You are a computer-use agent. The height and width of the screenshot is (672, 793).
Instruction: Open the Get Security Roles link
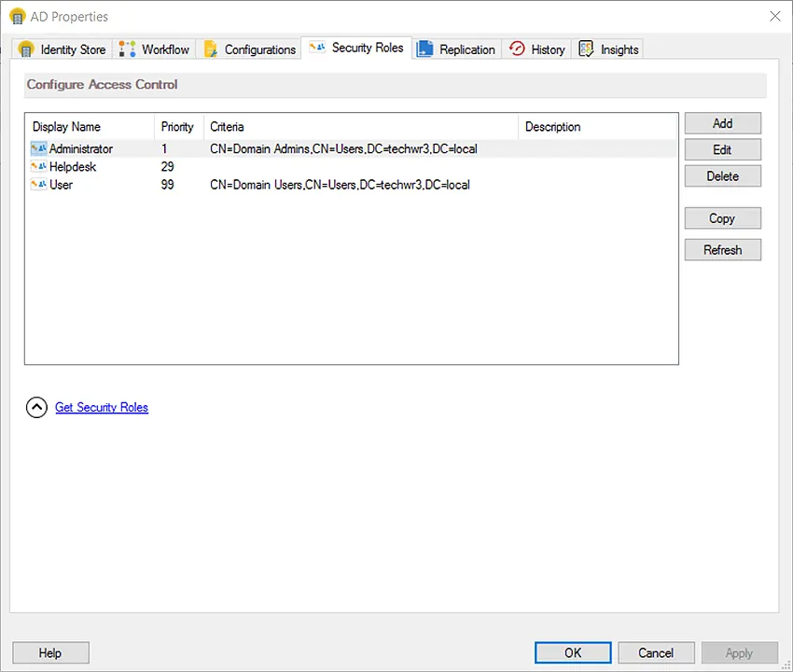click(x=102, y=407)
